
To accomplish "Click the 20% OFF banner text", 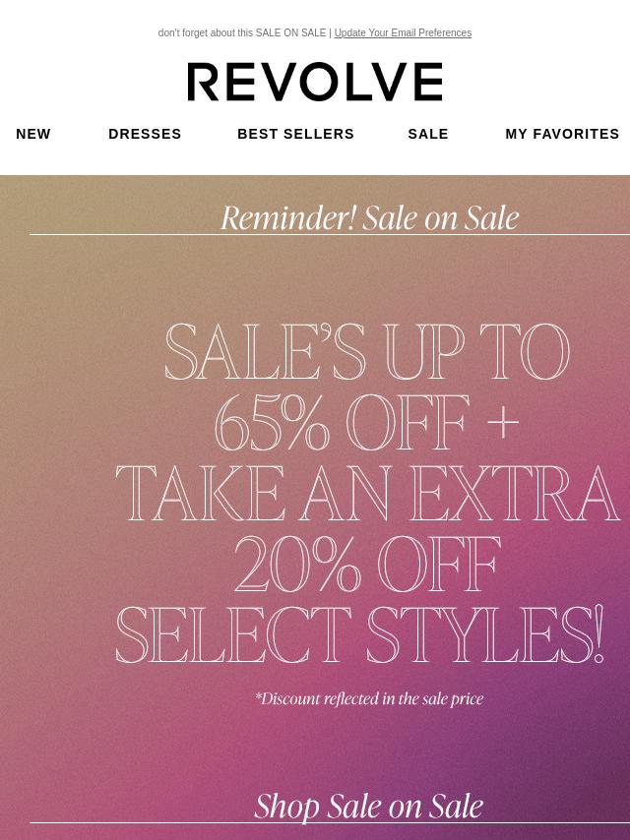I will [x=368, y=564].
